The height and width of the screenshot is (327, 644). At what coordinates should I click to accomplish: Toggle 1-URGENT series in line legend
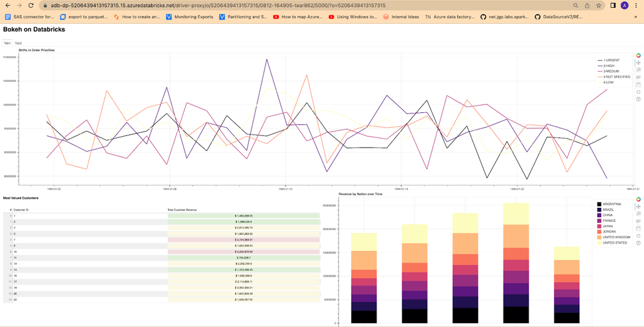click(611, 60)
